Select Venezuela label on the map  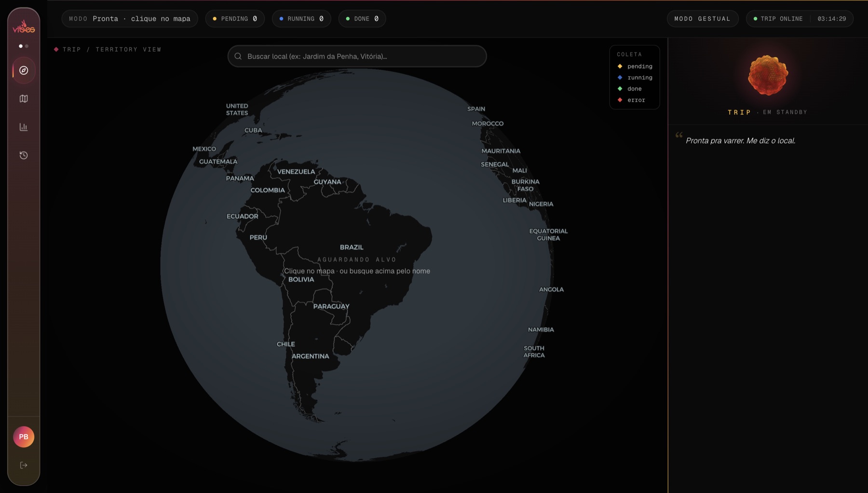coord(296,172)
